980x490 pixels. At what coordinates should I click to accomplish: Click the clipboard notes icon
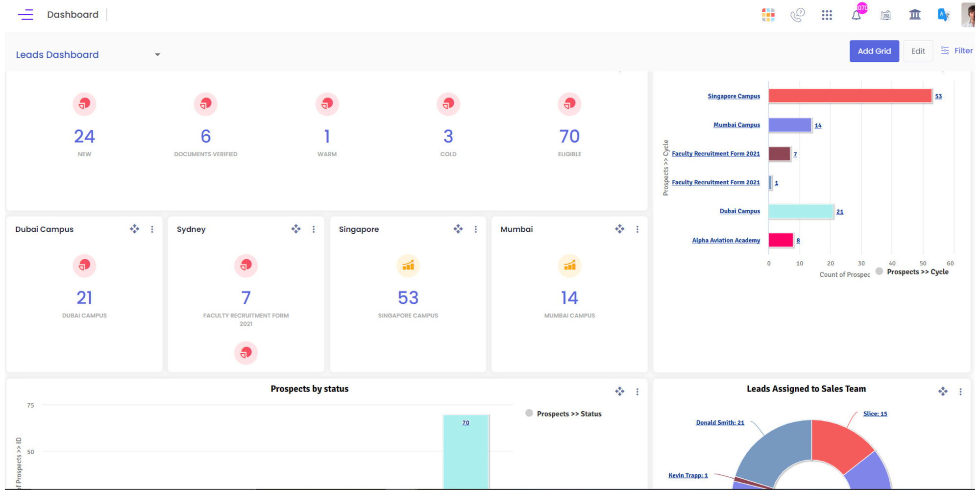click(886, 15)
